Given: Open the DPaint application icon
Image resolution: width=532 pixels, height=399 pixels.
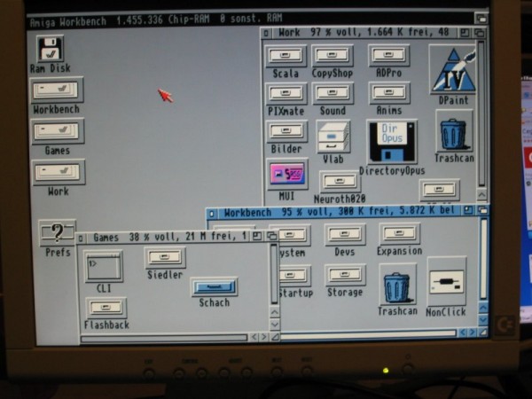Looking at the screenshot, I should click(x=453, y=70).
